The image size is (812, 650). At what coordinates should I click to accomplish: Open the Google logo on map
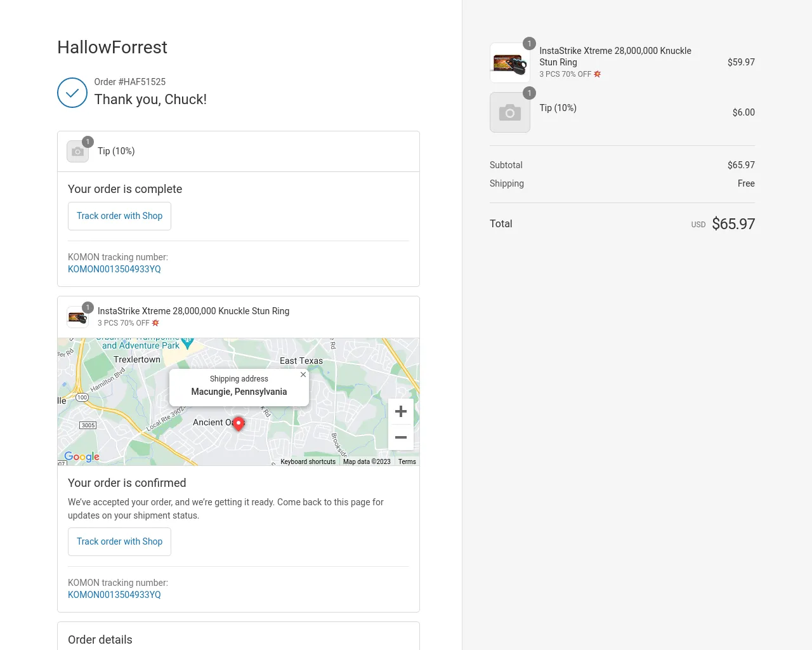(x=82, y=456)
